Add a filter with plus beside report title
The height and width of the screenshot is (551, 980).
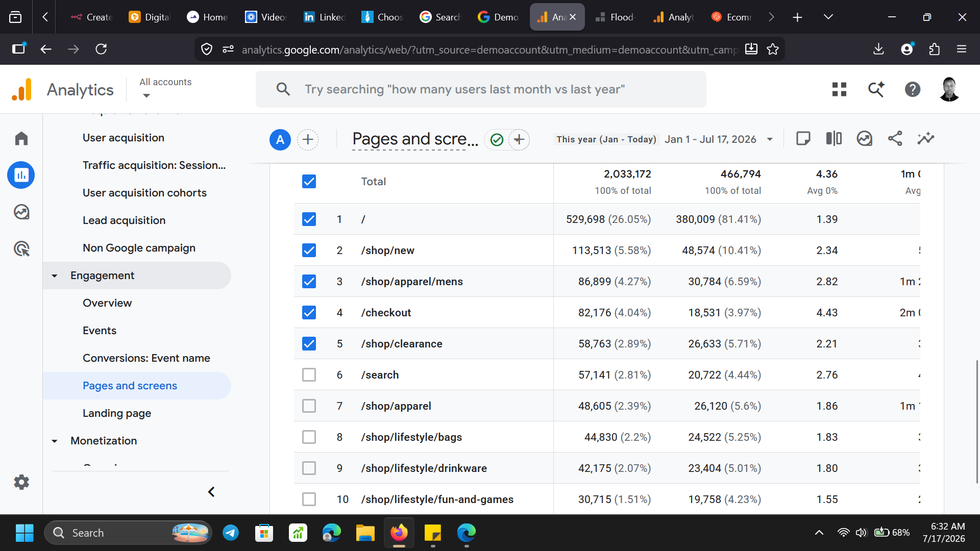point(519,139)
